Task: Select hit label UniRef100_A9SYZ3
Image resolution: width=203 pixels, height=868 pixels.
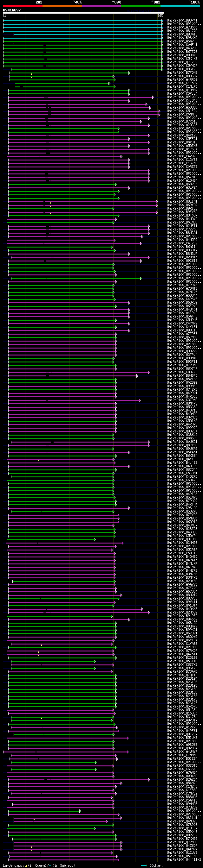Action: click(182, 69)
